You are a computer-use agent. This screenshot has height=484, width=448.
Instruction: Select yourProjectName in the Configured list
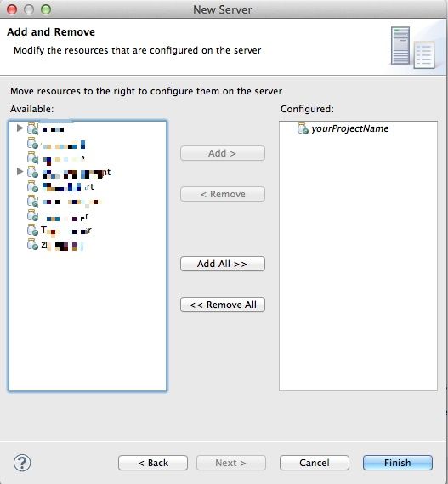click(350, 128)
